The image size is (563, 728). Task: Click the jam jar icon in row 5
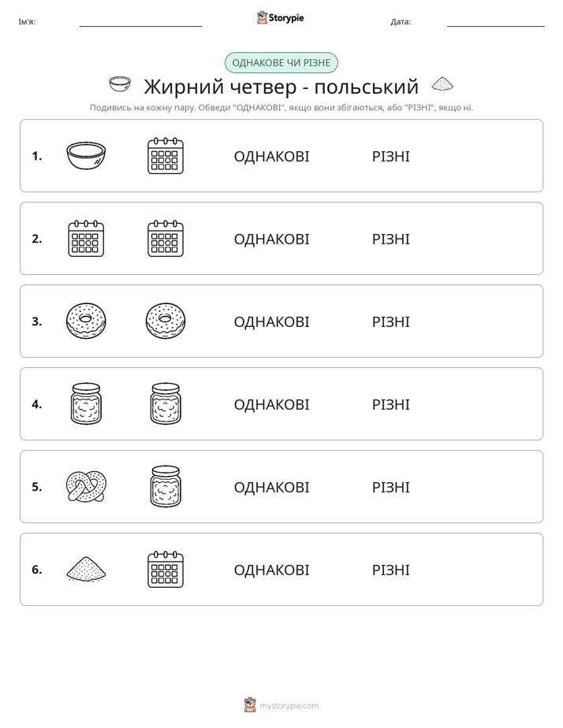pos(166,486)
